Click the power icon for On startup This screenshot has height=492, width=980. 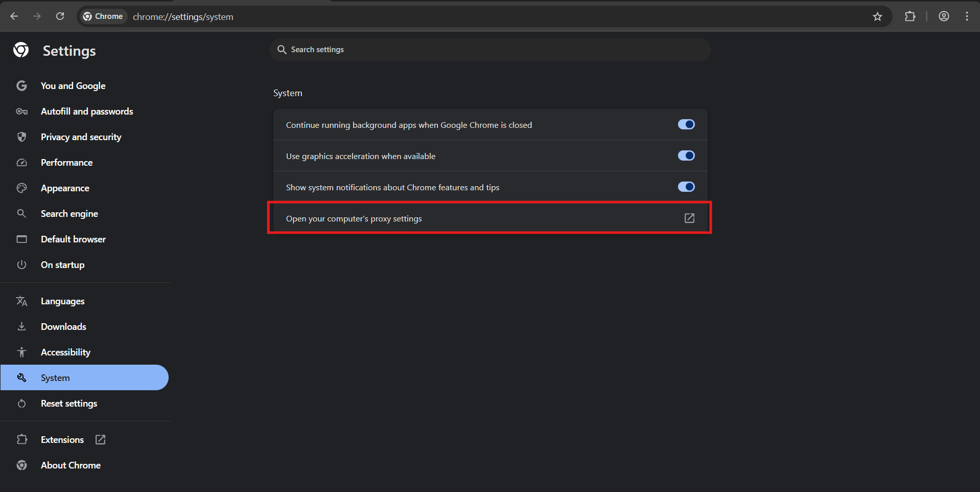[21, 265]
